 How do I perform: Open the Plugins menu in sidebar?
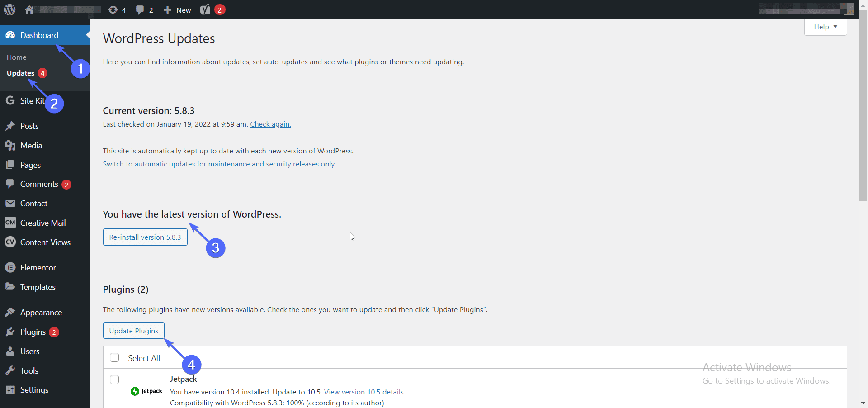tap(33, 332)
